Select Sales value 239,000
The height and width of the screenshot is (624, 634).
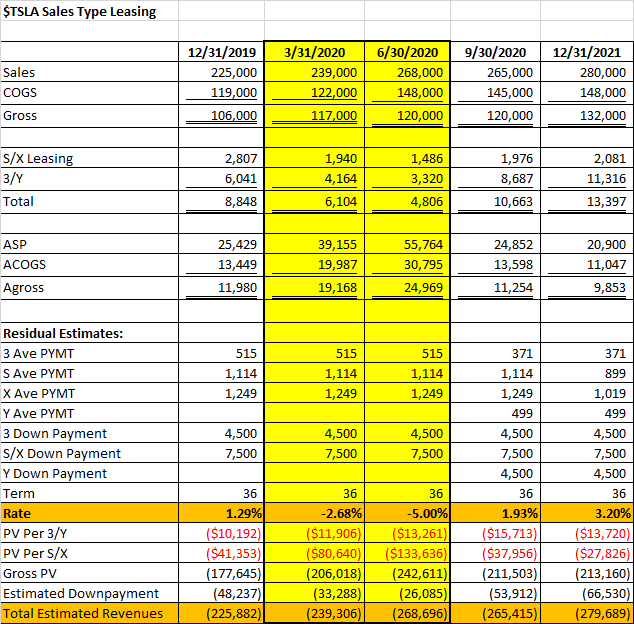[x=334, y=72]
